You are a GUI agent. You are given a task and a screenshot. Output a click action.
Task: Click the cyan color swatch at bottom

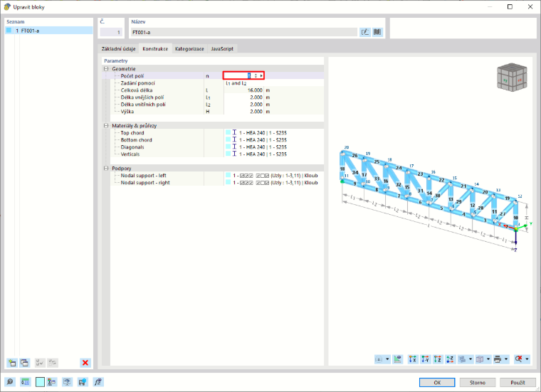(x=40, y=382)
